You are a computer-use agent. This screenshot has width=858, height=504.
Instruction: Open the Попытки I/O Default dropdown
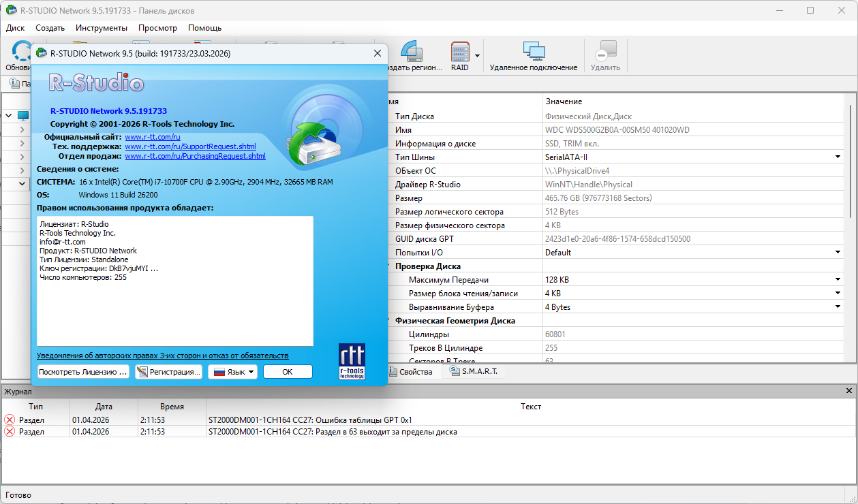pos(838,253)
